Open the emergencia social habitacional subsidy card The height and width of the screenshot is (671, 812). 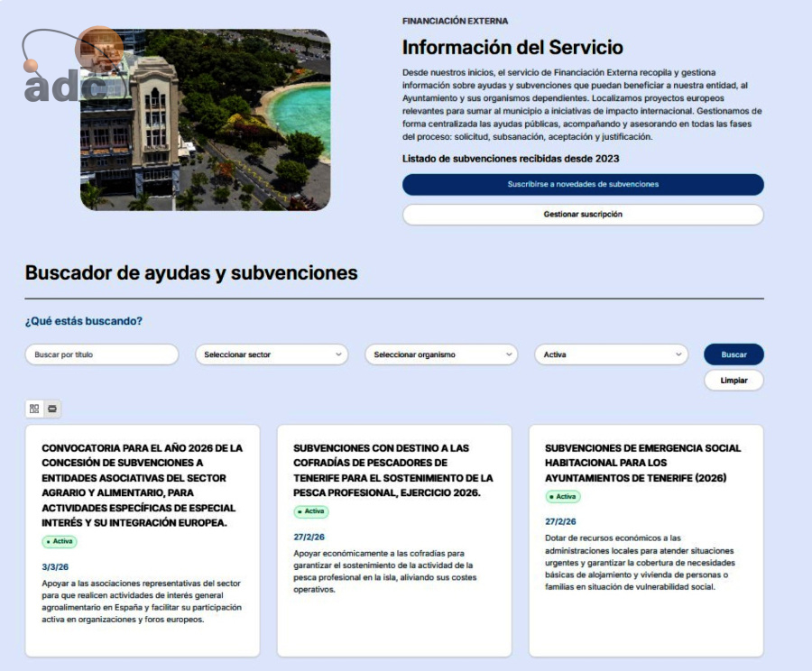click(643, 460)
